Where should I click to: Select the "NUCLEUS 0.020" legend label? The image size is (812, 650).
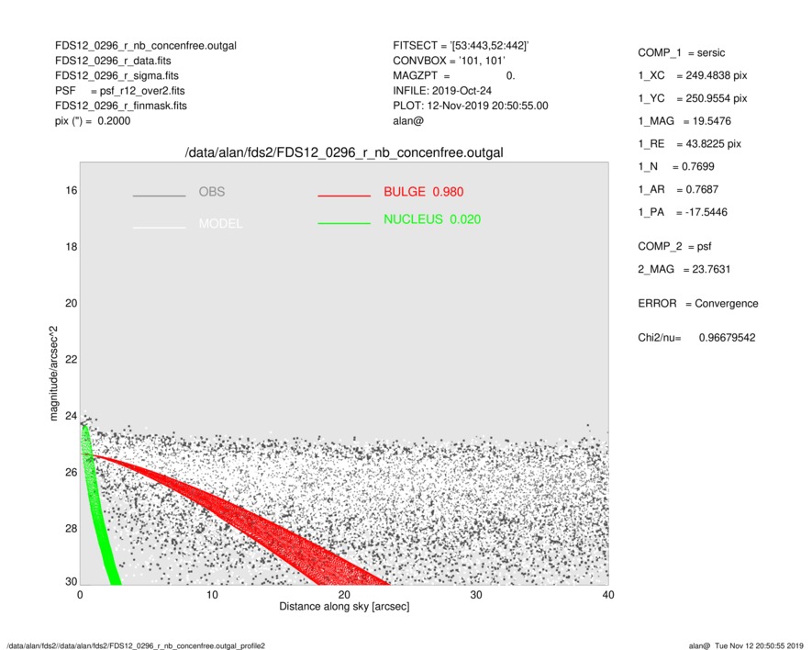coord(431,219)
